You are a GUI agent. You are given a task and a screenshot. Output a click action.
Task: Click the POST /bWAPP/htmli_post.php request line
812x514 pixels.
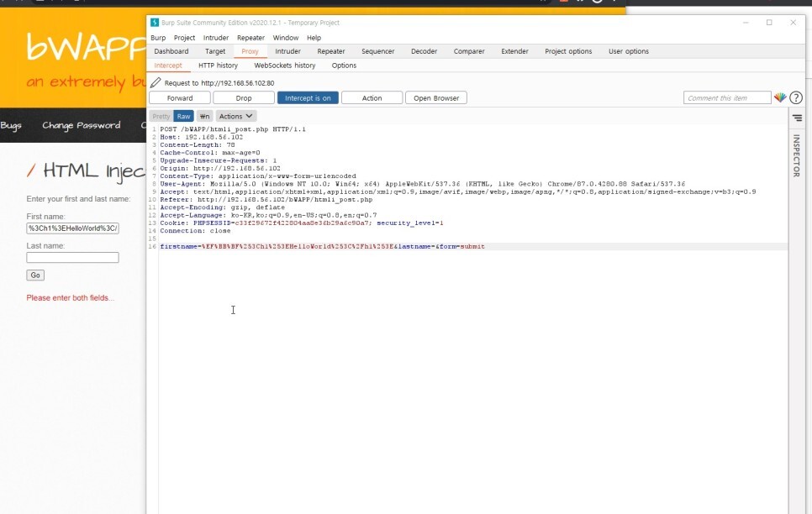pyautogui.click(x=233, y=129)
